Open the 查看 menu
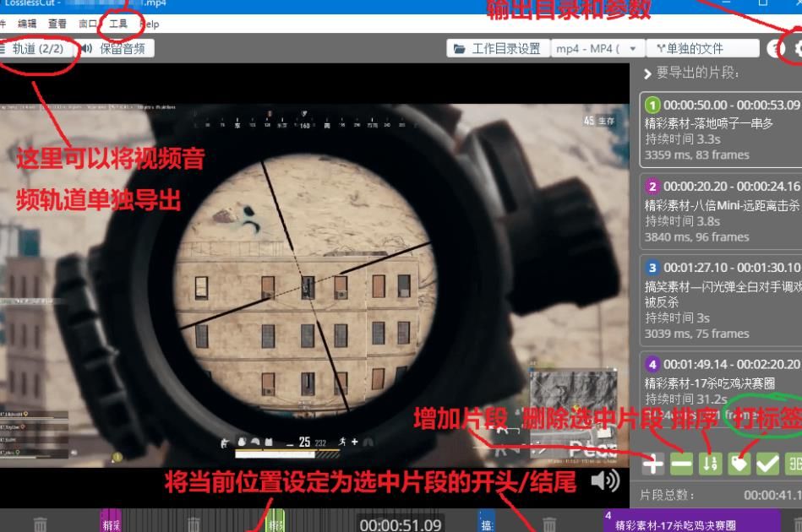 tap(57, 24)
